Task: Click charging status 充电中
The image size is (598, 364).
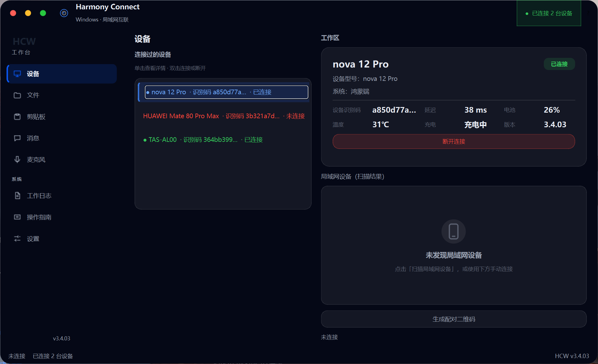Action: coord(476,124)
